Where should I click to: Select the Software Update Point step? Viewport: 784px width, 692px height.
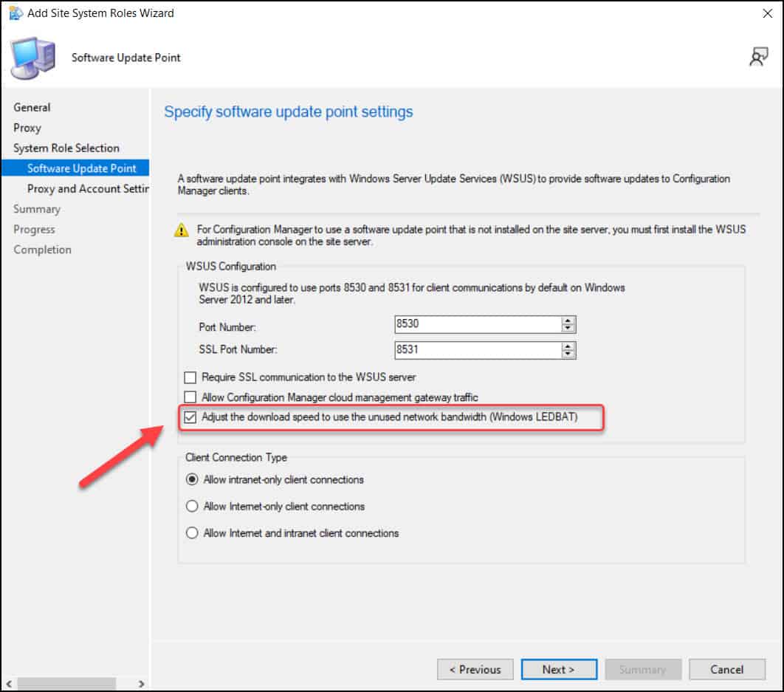(x=75, y=168)
